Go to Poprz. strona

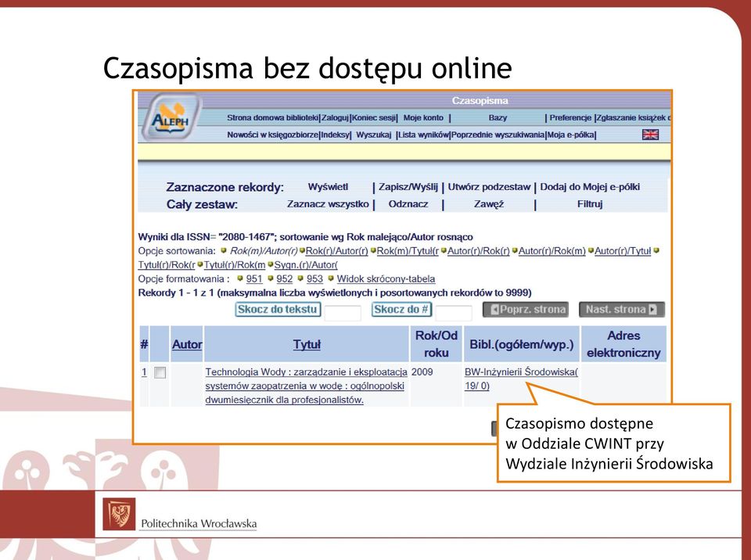click(x=526, y=310)
